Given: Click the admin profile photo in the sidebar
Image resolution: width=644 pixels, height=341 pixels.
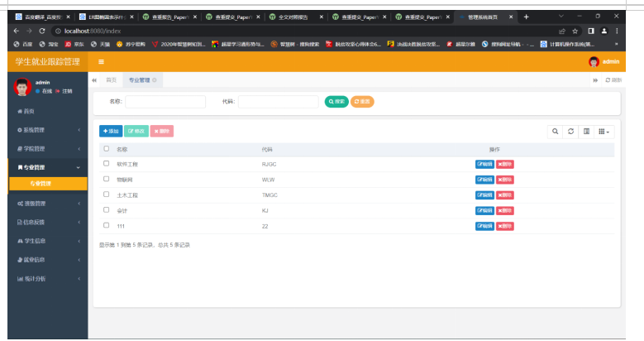Looking at the screenshot, I should point(22,87).
